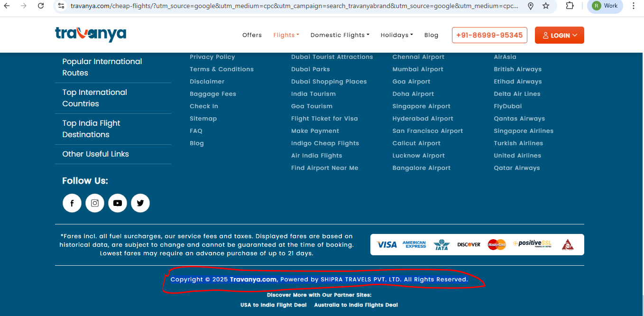Image resolution: width=644 pixels, height=316 pixels.
Task: Open the Chennai Airport link
Action: click(418, 57)
